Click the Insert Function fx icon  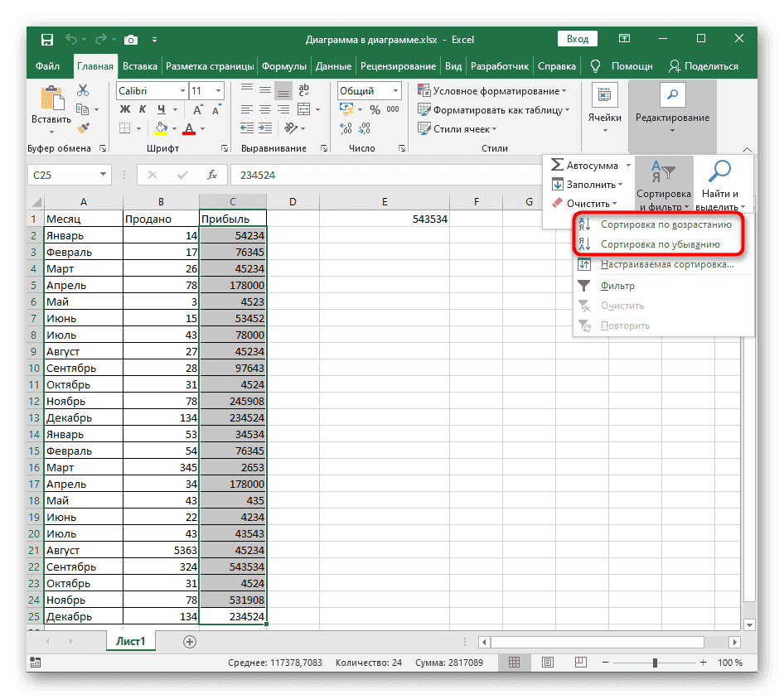(212, 175)
